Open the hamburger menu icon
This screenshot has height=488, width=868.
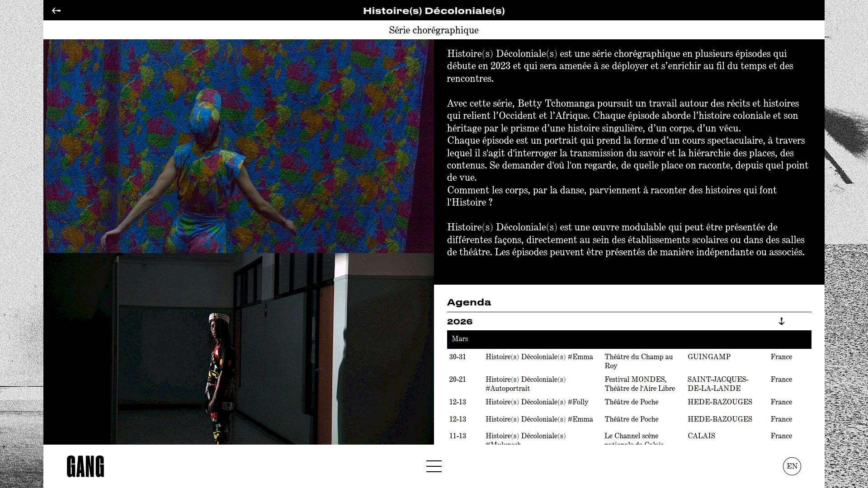434,466
